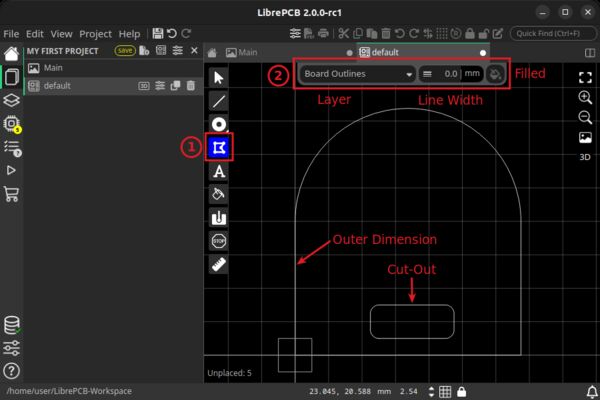Fit the board view to window
The image size is (600, 400).
pyautogui.click(x=585, y=77)
